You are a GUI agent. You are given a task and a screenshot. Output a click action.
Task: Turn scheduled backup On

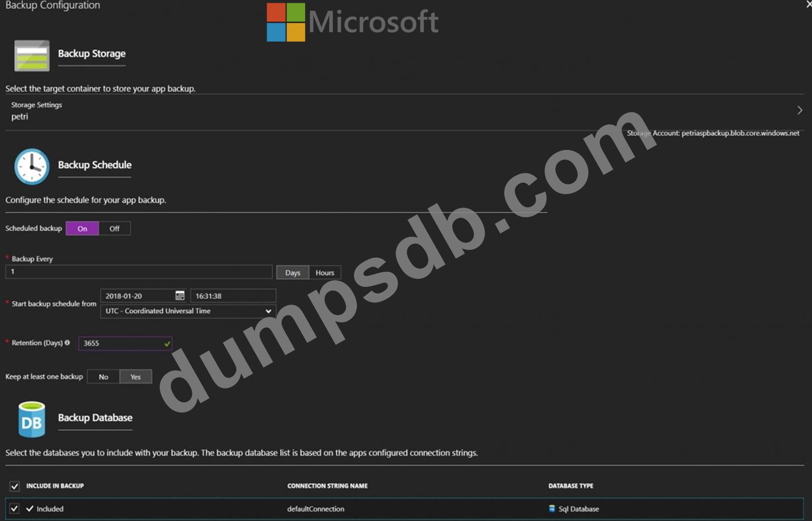(82, 228)
